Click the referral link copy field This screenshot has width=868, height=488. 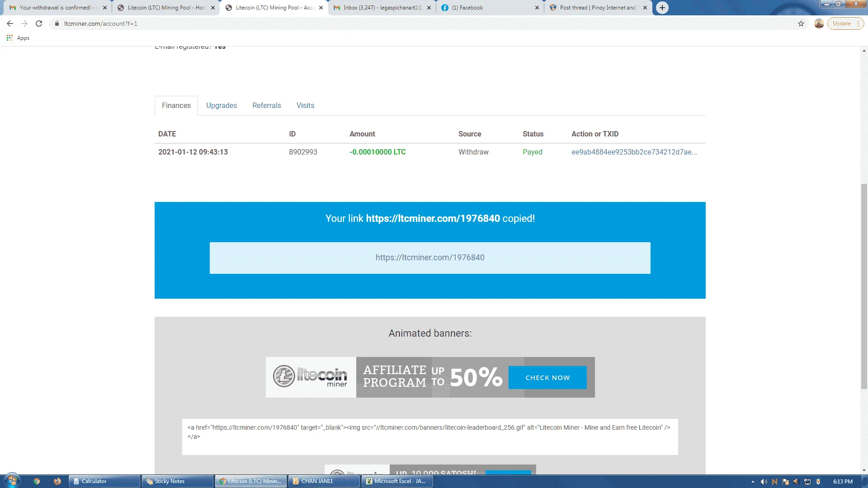[x=430, y=258]
